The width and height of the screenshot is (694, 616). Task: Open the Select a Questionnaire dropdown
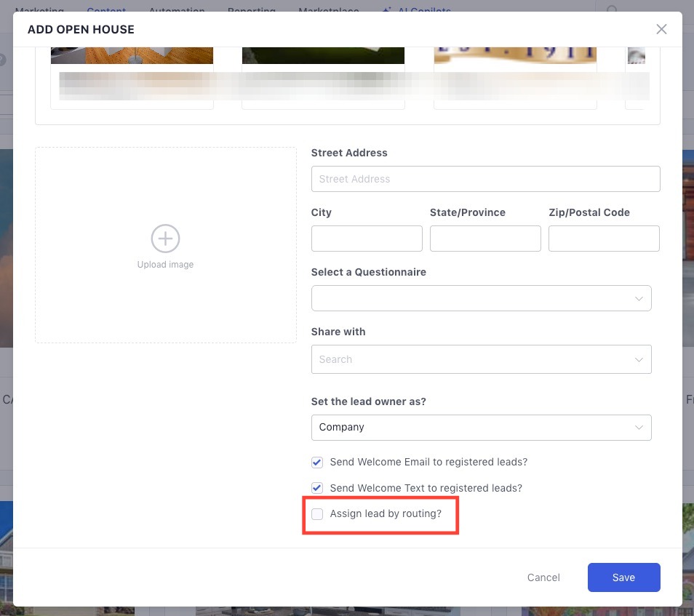click(x=481, y=298)
